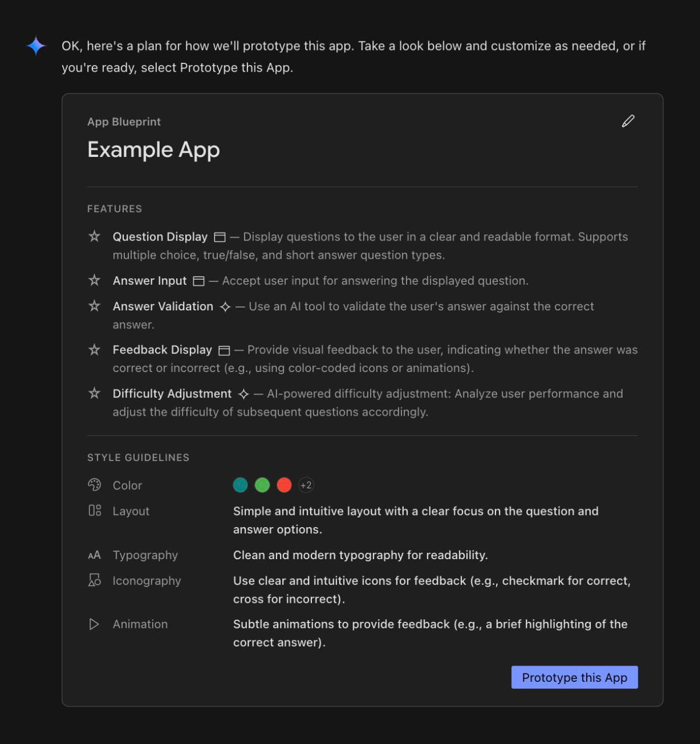
Task: Click the 'AI-powered difficulty adjustment' description
Action: tap(368, 403)
